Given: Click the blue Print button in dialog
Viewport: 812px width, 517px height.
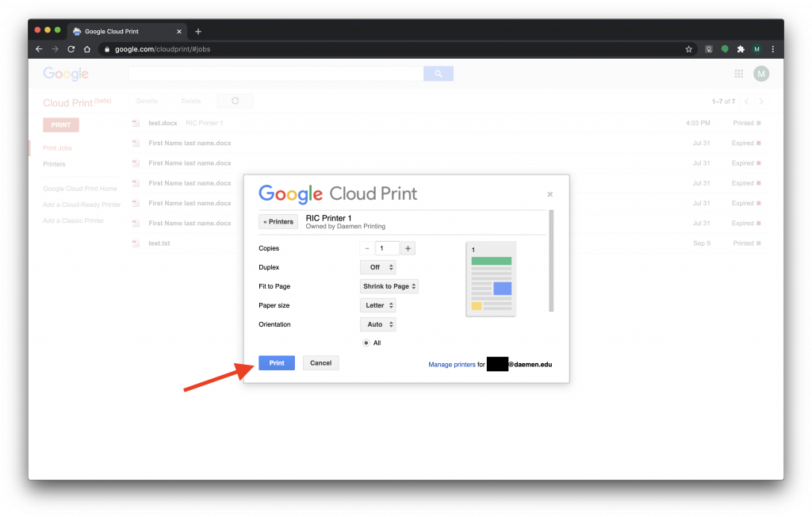Looking at the screenshot, I should click(277, 362).
